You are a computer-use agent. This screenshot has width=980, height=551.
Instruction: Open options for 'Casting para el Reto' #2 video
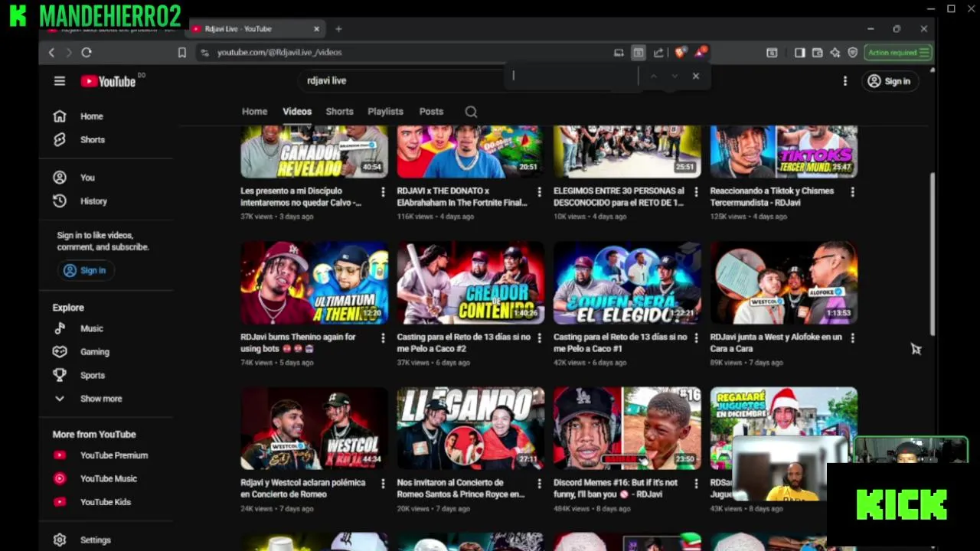539,337
